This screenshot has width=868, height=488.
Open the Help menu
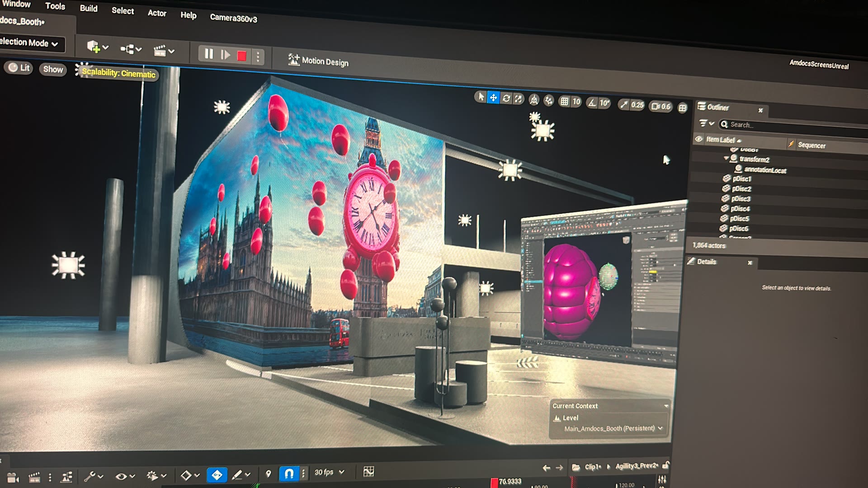coord(189,15)
